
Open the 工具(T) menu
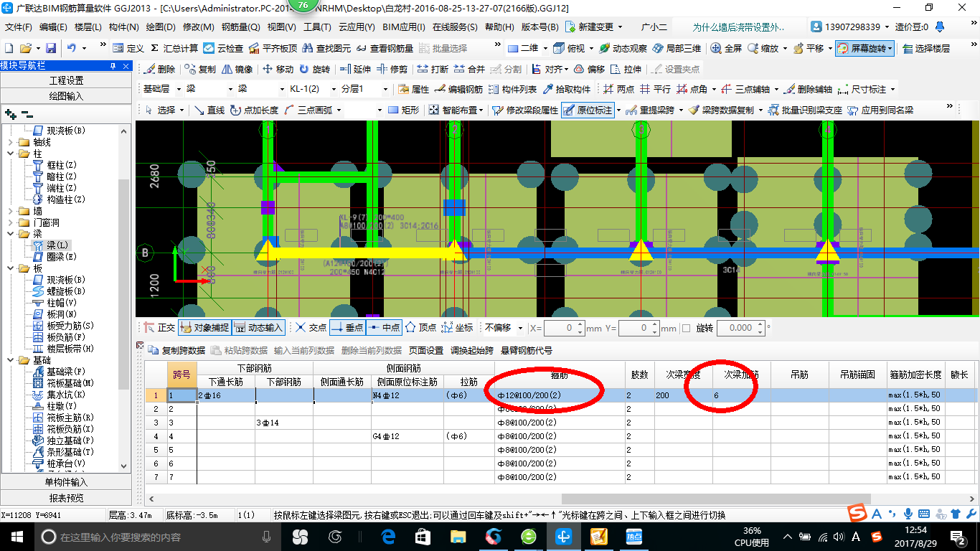[x=317, y=27]
